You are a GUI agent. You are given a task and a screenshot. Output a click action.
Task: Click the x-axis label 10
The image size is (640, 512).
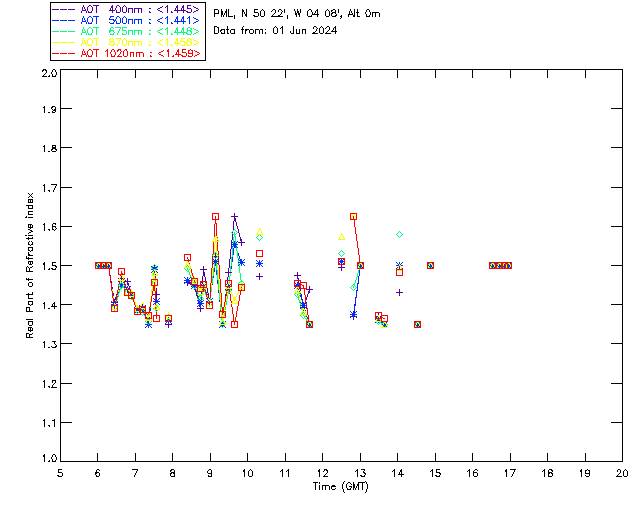click(x=247, y=473)
